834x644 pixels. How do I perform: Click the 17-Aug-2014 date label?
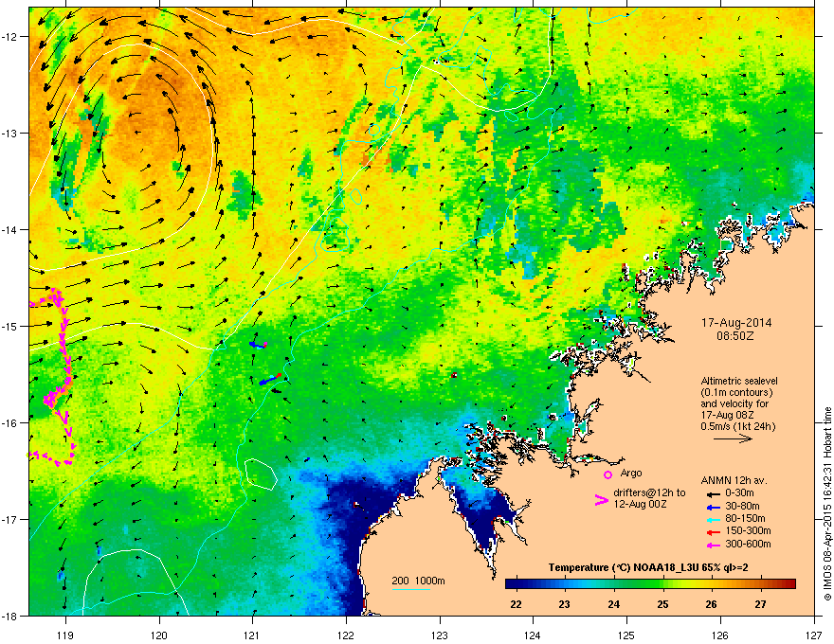click(x=736, y=323)
